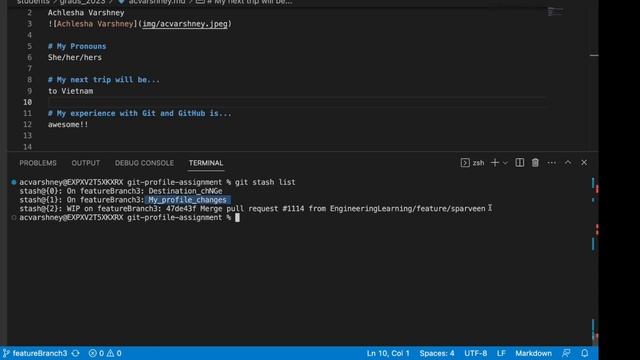Create a new terminal with plus icon
The width and height of the screenshot is (640, 360).
pyautogui.click(x=495, y=163)
